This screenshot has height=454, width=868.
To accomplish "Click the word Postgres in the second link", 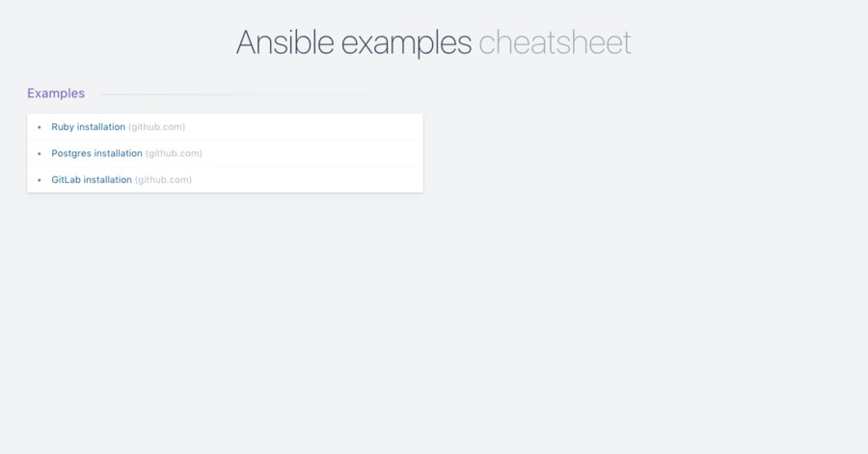I will click(x=71, y=153).
